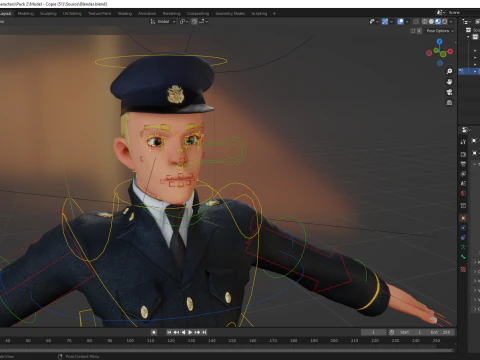
Task: Toggle X-axis mirror for posing
Action: tap(419, 31)
